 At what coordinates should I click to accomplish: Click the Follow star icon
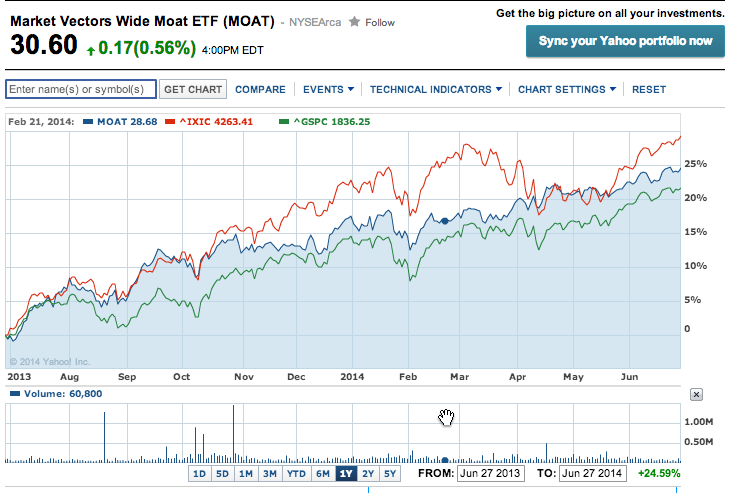(354, 21)
